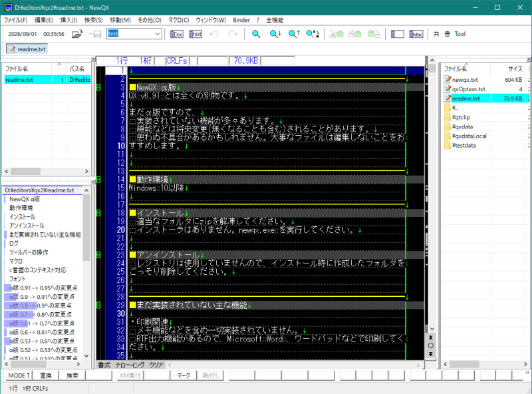
Task: Toggle the マーク button in bottom bar
Action: click(184, 375)
